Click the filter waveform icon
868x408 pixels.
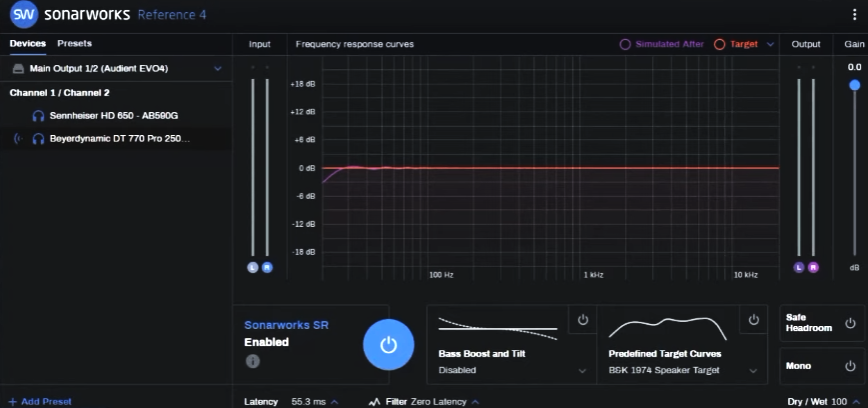(x=374, y=402)
